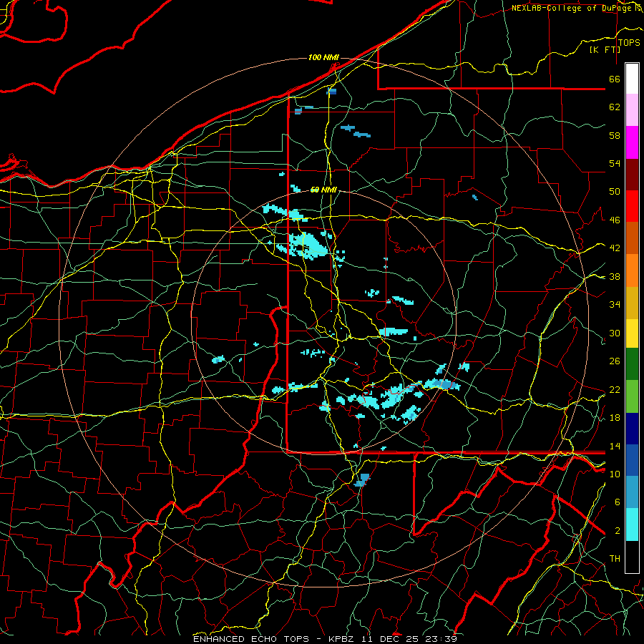Click the dark orange 46 K FT swatch
This screenshot has width=644, height=644.
pyautogui.click(x=632, y=238)
